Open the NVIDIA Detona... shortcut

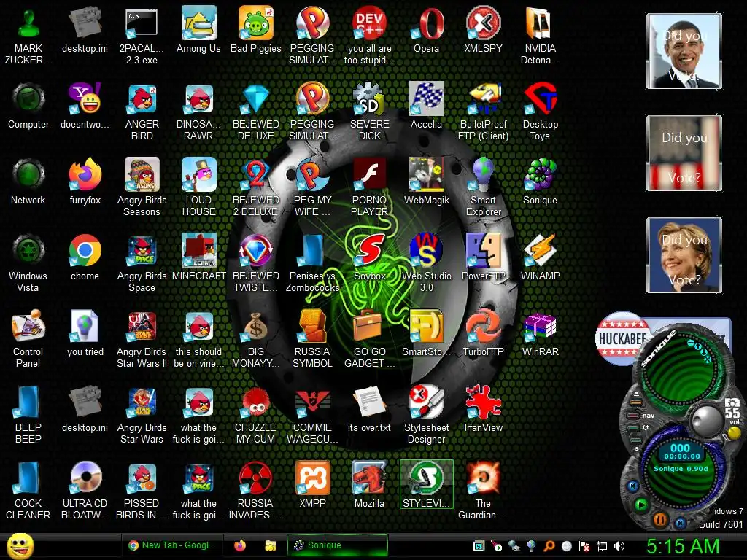pos(541,35)
